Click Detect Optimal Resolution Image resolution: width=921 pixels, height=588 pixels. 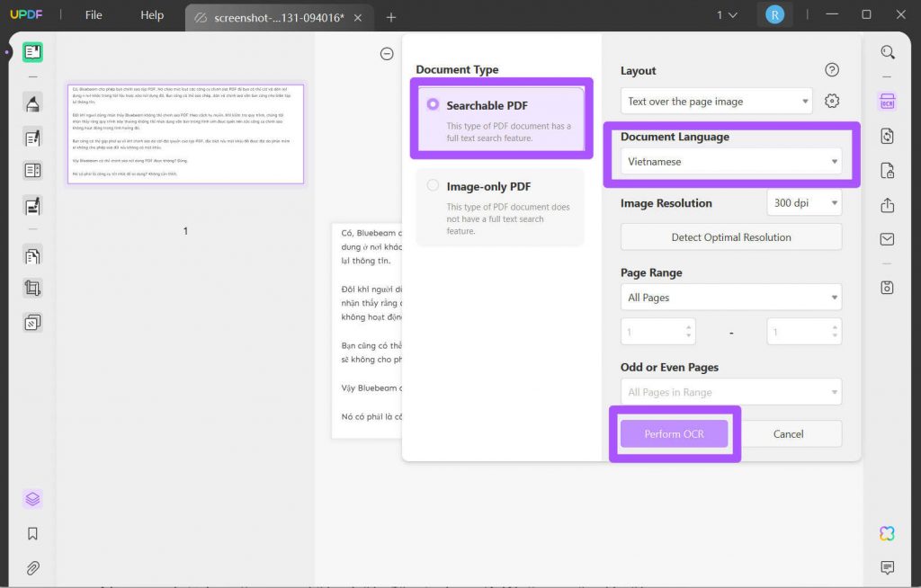(x=730, y=236)
